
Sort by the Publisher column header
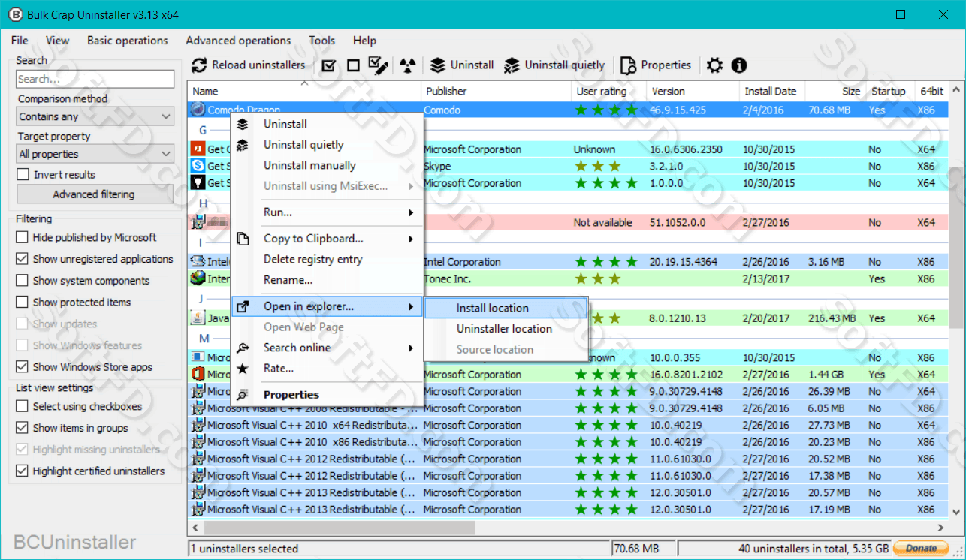tap(496, 92)
